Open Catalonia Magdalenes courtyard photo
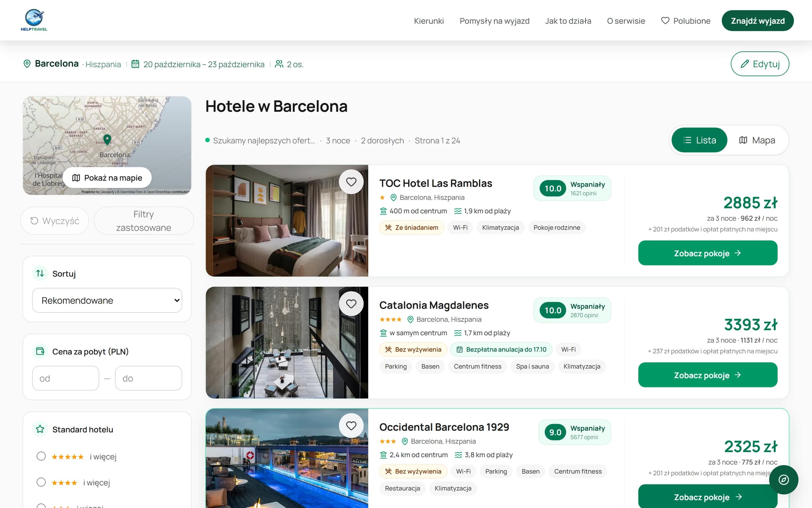The image size is (812, 508). [x=287, y=343]
